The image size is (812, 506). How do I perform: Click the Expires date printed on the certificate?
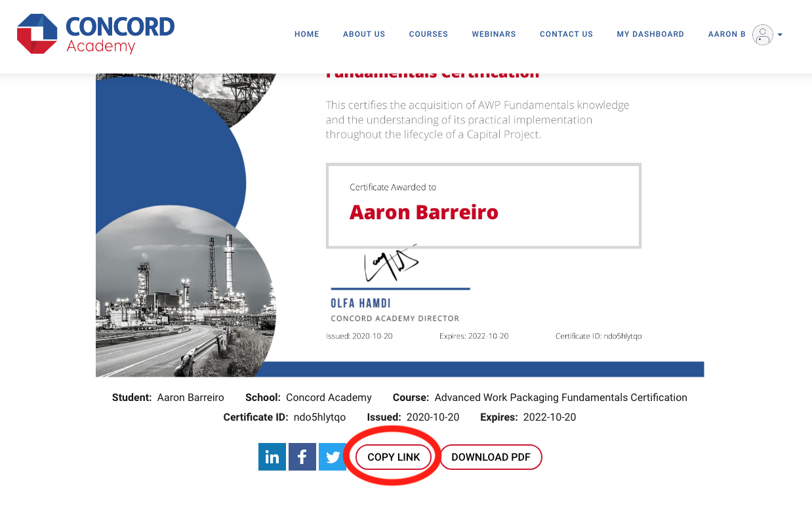pos(474,336)
